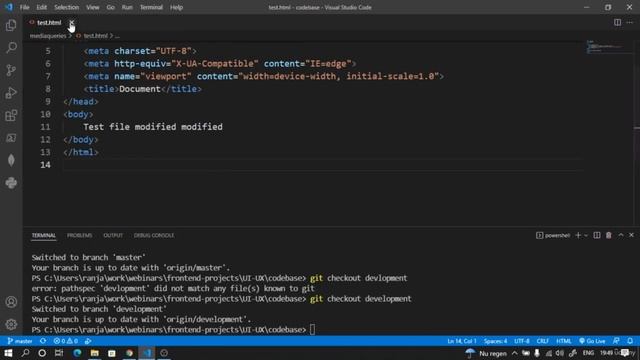Open the Explorer view in activity bar
The image size is (640, 360).
pyautogui.click(x=11, y=25)
